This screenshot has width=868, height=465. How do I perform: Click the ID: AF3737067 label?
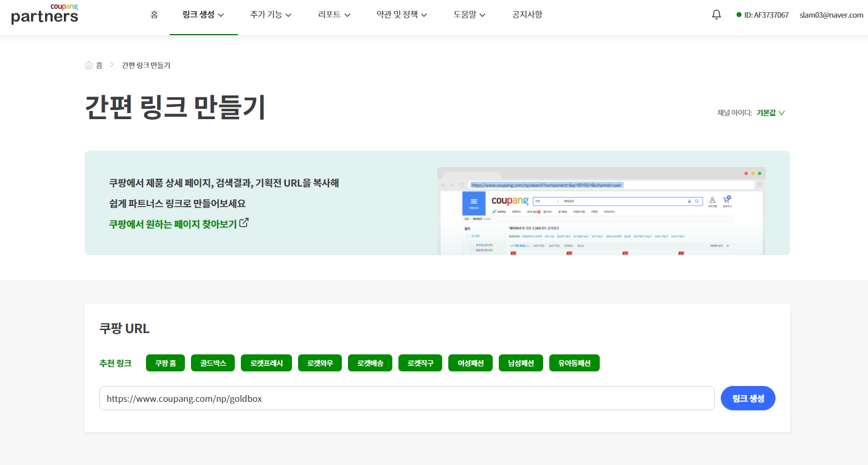pyautogui.click(x=766, y=15)
